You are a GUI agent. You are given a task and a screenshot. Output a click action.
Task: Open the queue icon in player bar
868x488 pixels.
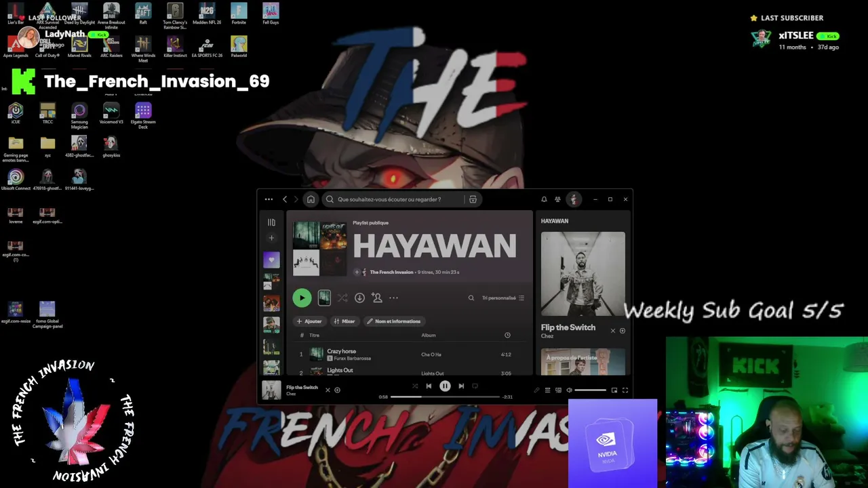[547, 390]
